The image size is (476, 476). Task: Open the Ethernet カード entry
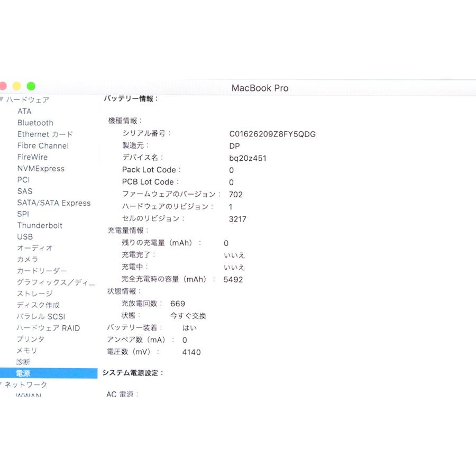pos(45,134)
